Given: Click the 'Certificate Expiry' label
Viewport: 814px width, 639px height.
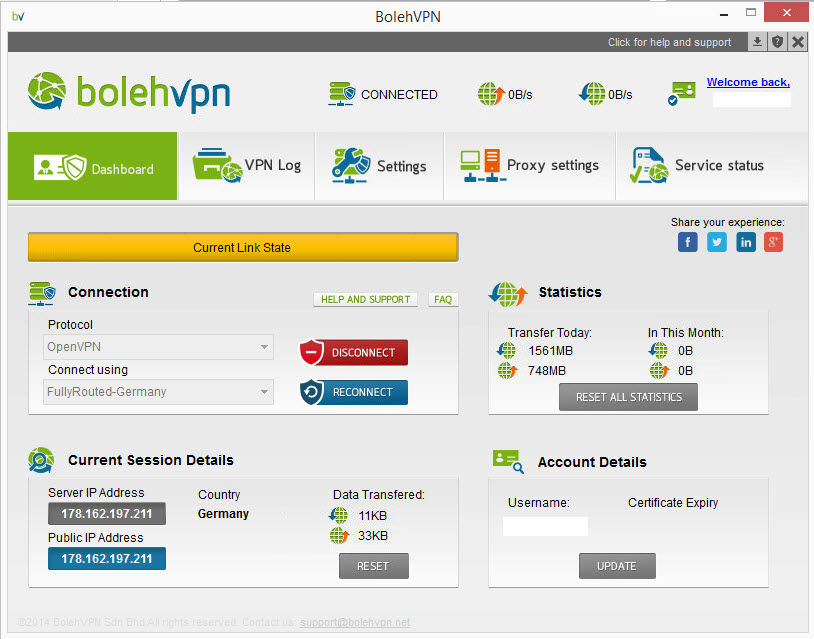Looking at the screenshot, I should coord(673,502).
